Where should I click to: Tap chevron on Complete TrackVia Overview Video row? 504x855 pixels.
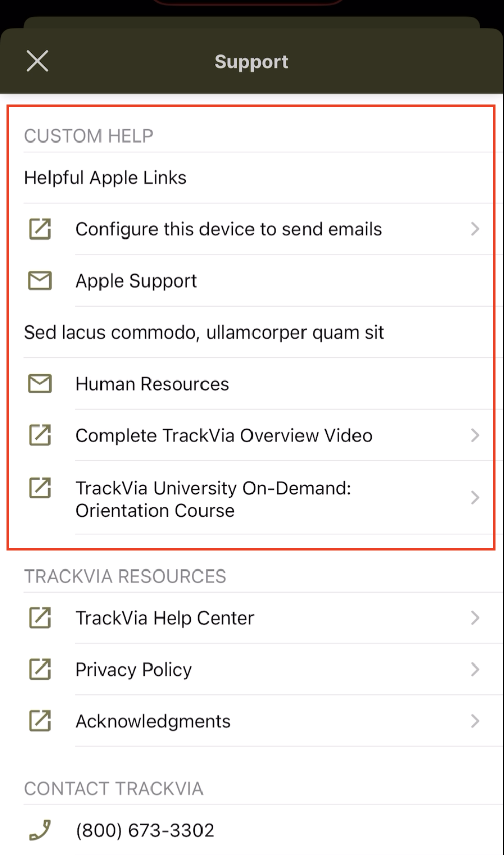click(475, 435)
